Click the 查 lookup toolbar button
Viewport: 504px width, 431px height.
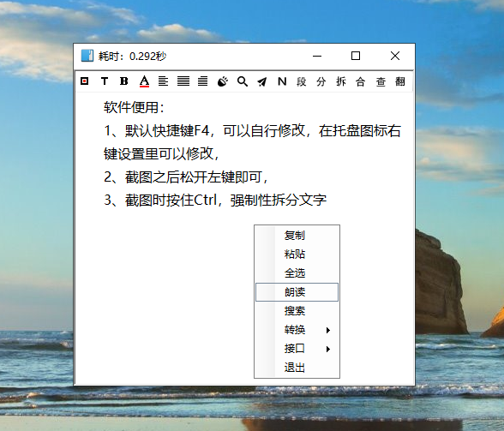381,81
